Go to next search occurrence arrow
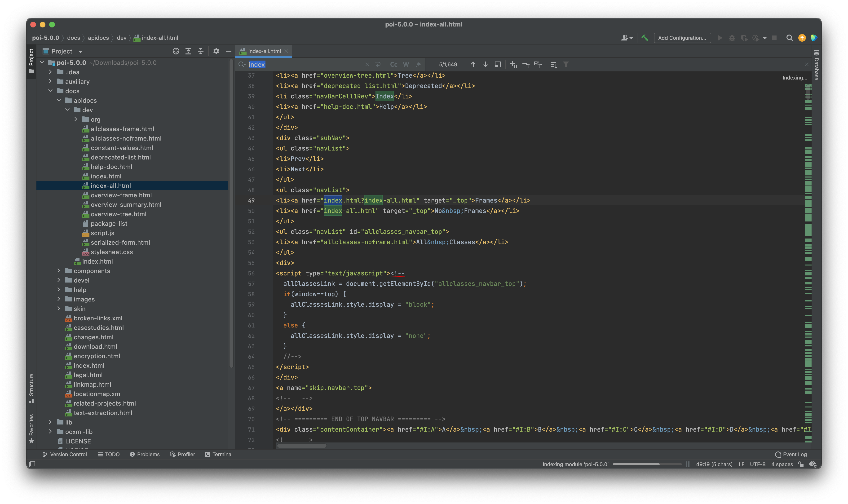Screen dimensions: 848x504 [485, 65]
